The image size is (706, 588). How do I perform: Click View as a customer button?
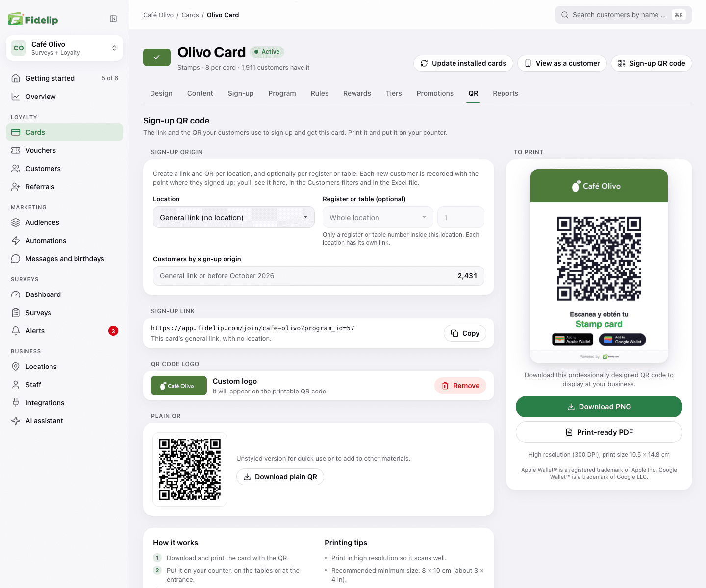click(x=562, y=63)
